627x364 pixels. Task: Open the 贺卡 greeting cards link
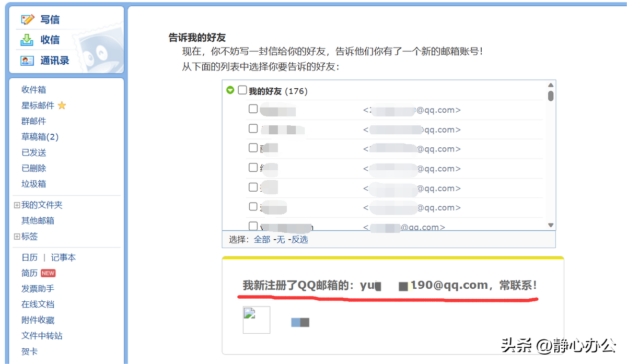point(29,351)
